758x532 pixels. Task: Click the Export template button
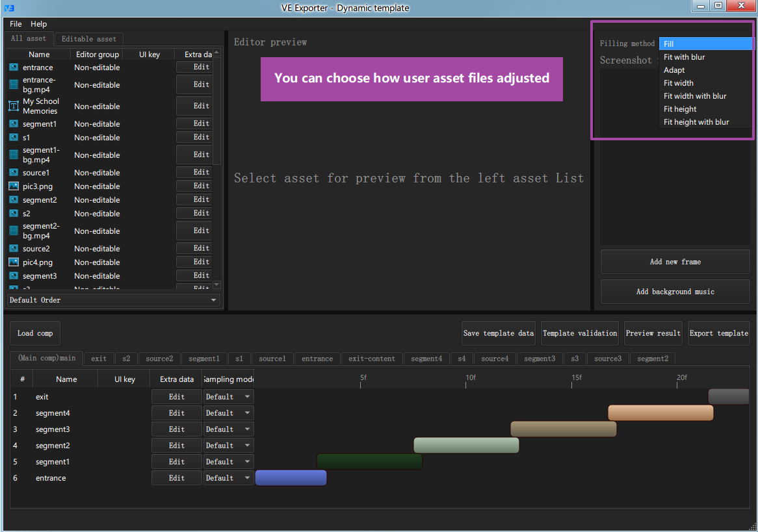point(718,333)
